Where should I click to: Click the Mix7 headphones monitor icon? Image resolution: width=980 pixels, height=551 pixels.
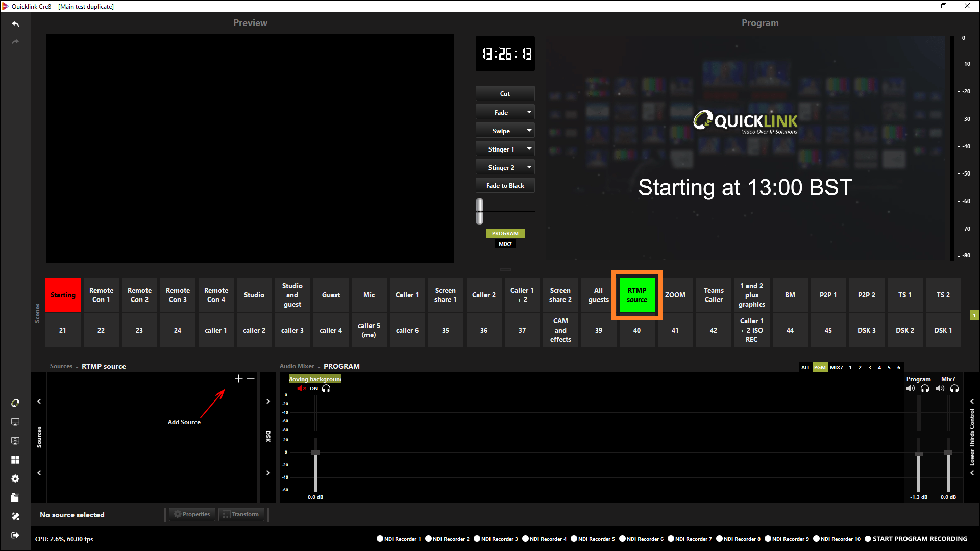point(954,389)
